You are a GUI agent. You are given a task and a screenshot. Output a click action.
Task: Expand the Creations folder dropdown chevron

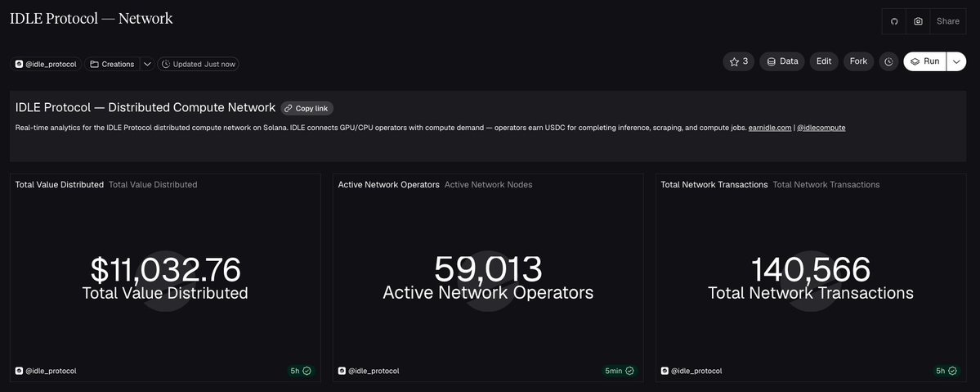[x=147, y=64]
